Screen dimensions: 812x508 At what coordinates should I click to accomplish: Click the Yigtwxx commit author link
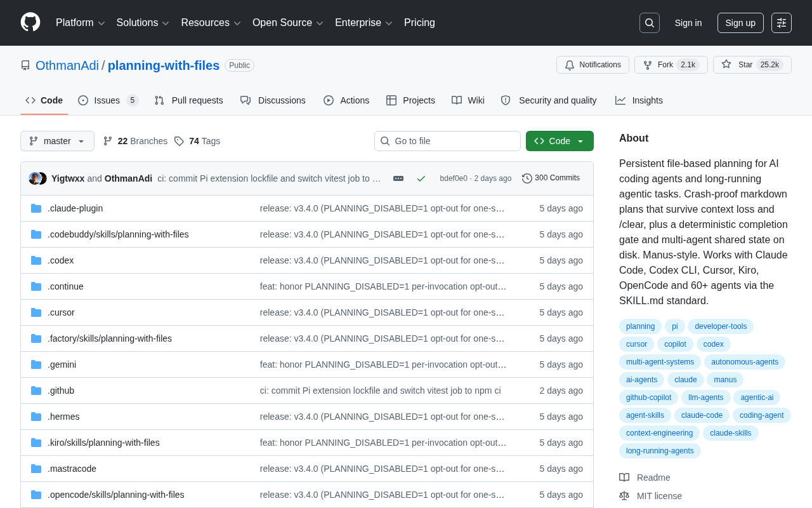[68, 178]
